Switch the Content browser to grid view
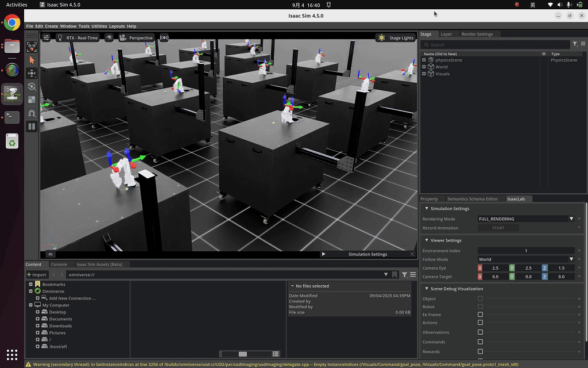This screenshot has width=588, height=368. pos(276,354)
